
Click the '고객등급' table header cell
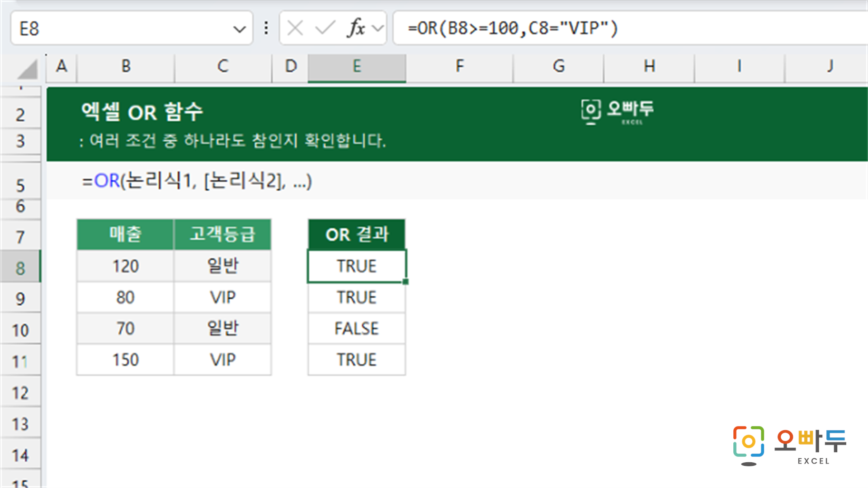[222, 235]
